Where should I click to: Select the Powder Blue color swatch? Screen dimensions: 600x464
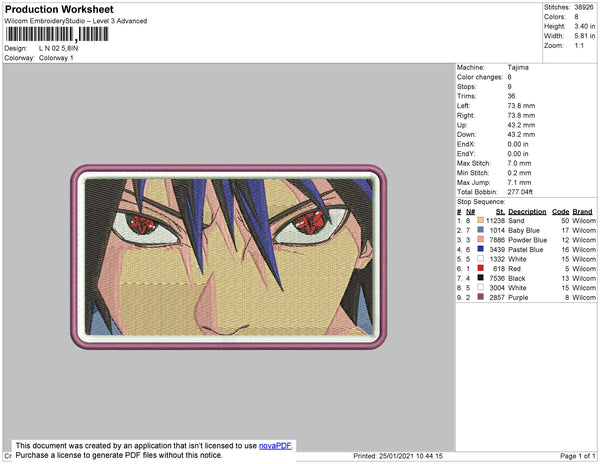[481, 239]
